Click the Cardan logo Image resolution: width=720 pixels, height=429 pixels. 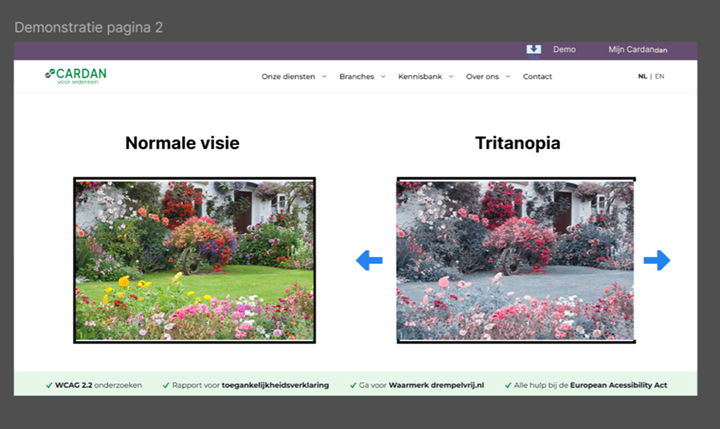click(75, 76)
